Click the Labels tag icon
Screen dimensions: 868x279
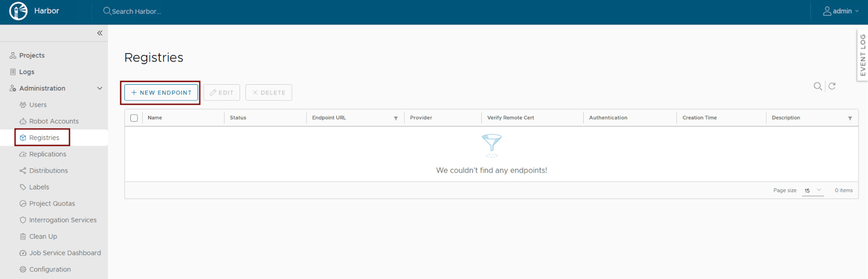pyautogui.click(x=23, y=187)
